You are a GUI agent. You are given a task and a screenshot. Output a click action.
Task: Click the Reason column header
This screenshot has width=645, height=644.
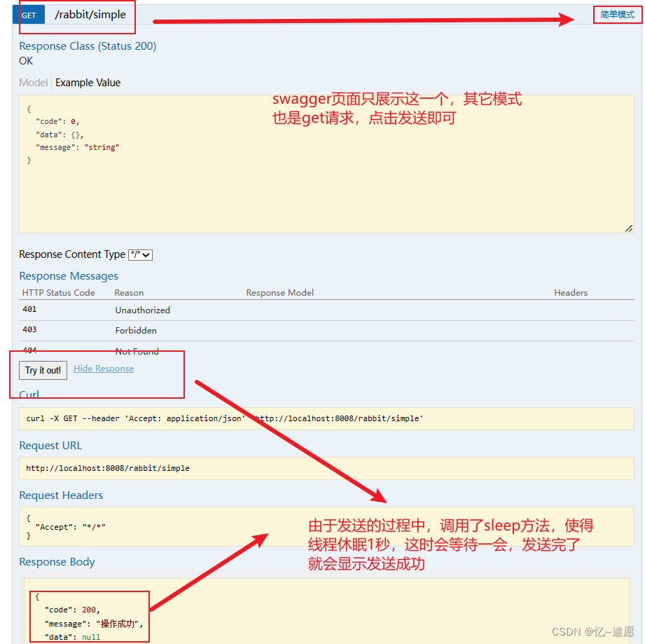point(129,293)
